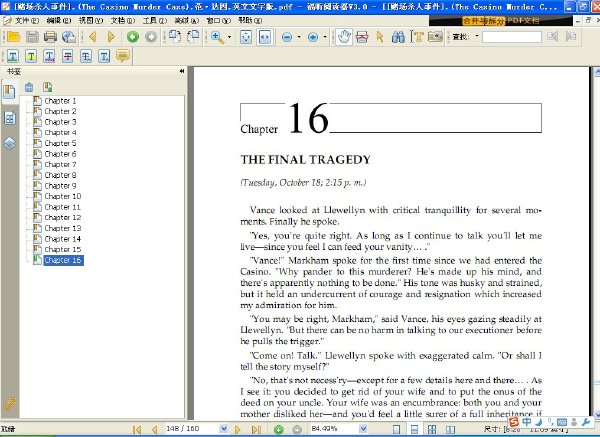
Task: Open the 84.49% zoom level dropdown
Action: [364, 429]
